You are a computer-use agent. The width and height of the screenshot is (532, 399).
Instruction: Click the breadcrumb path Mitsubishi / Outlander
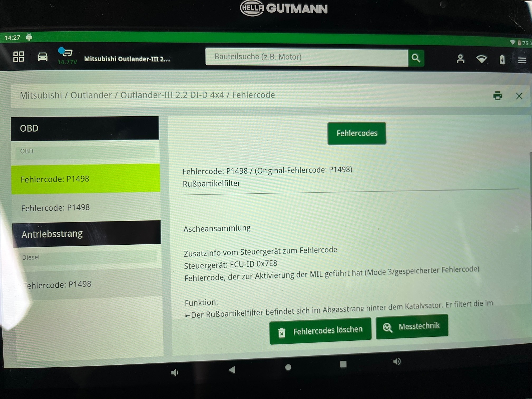tap(66, 95)
